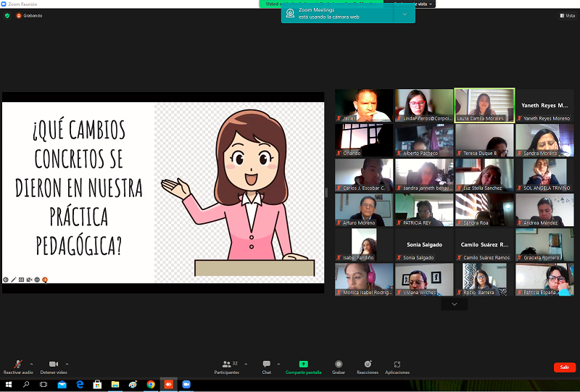
Task: Stop camera with Detener video
Action: [53, 364]
